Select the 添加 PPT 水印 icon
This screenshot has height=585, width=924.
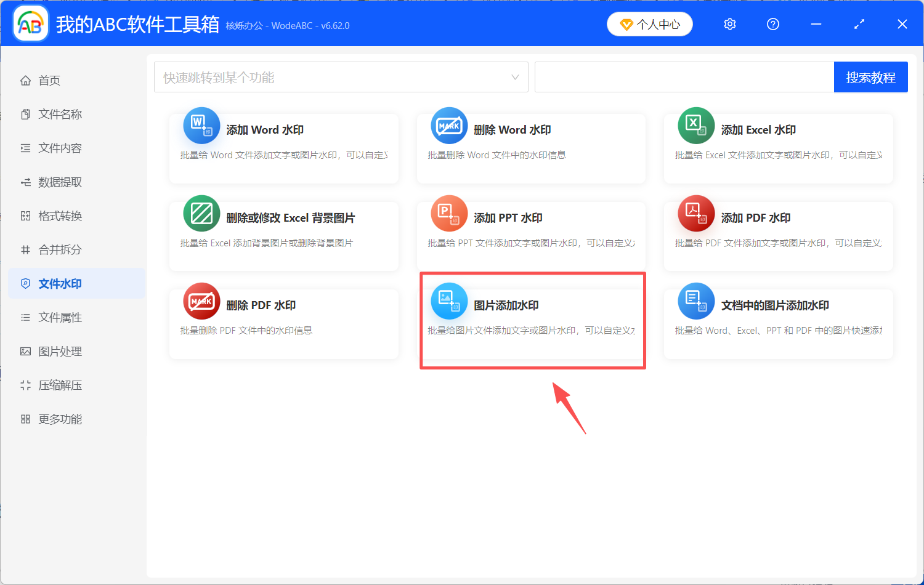449,213
